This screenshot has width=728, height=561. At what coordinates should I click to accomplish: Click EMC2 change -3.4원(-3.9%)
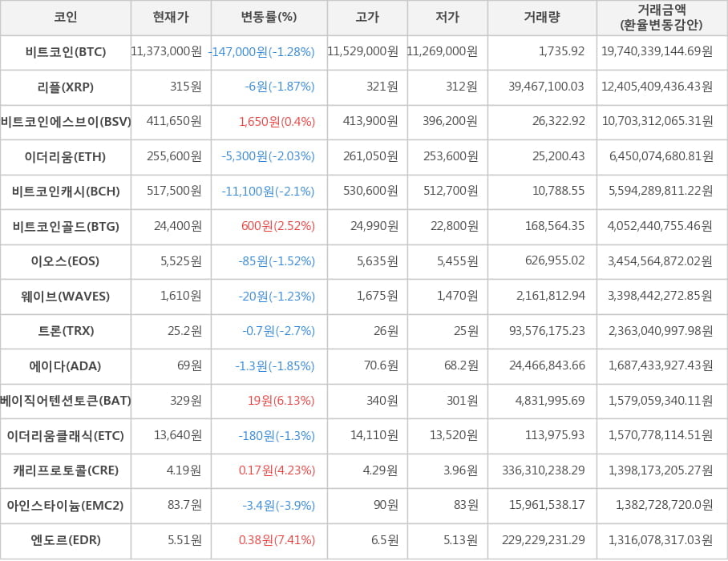pyautogui.click(x=278, y=506)
